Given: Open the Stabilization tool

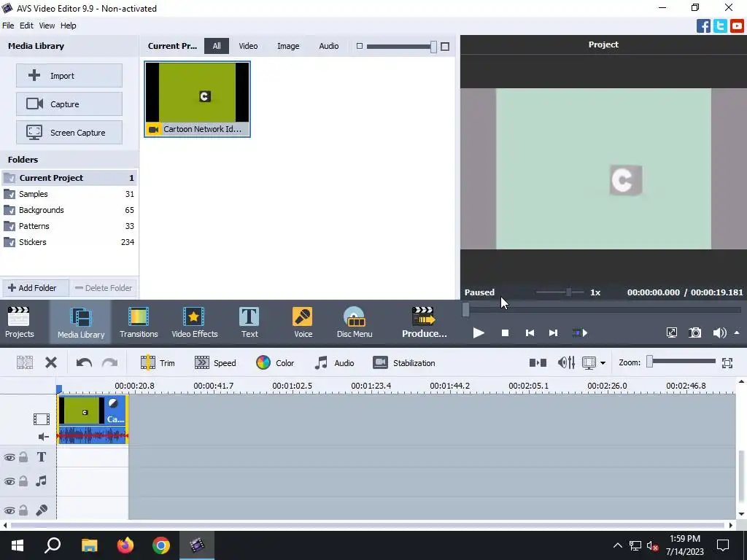Looking at the screenshot, I should (404, 363).
